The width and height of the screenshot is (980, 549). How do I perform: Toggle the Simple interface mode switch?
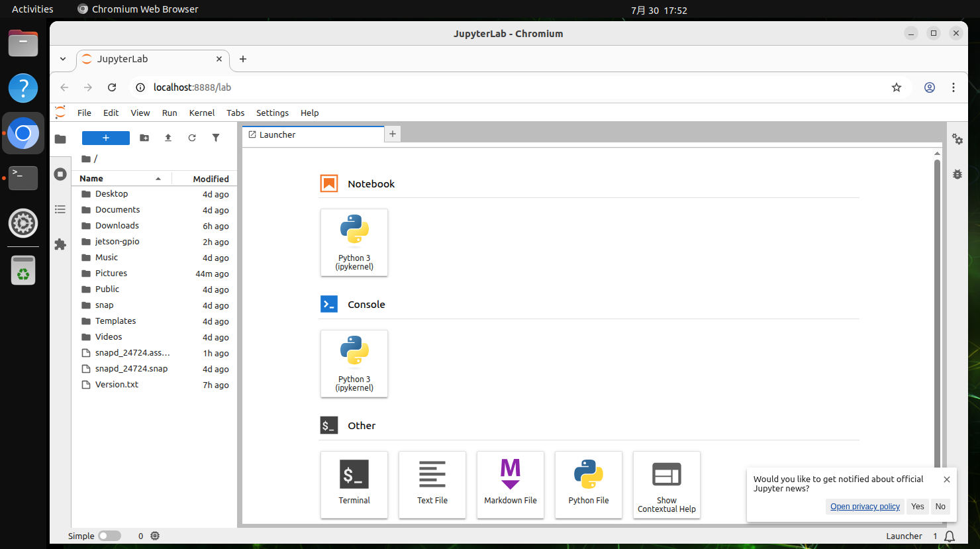point(110,536)
